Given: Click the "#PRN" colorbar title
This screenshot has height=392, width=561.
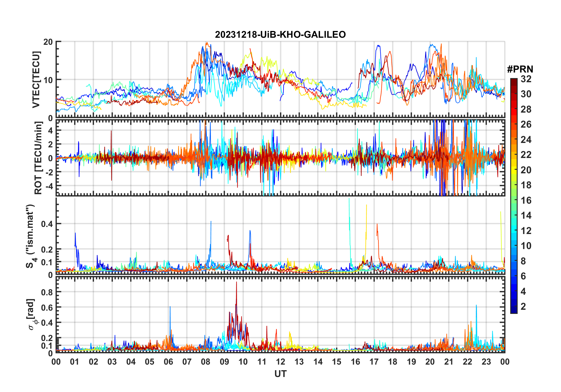Looking at the screenshot, I should 520,69.
